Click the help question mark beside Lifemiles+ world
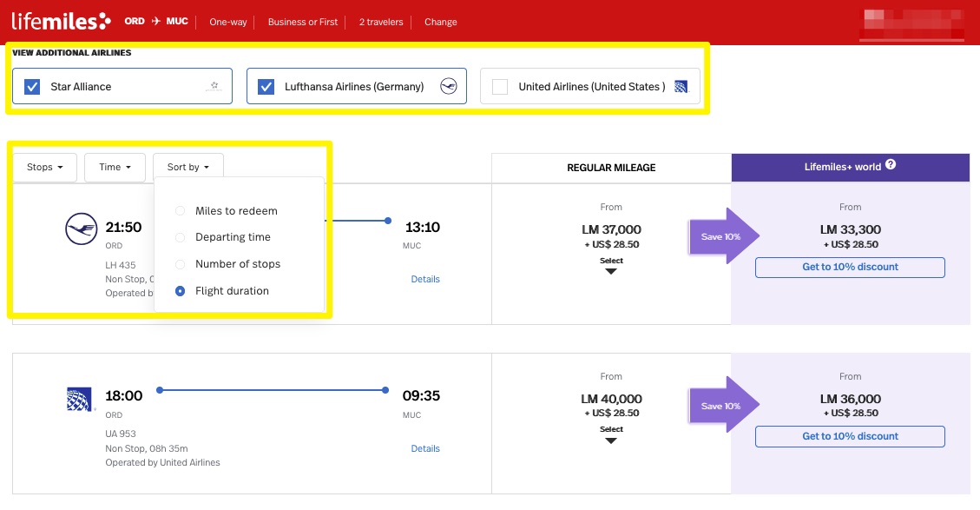The height and width of the screenshot is (510, 980). pos(891,166)
